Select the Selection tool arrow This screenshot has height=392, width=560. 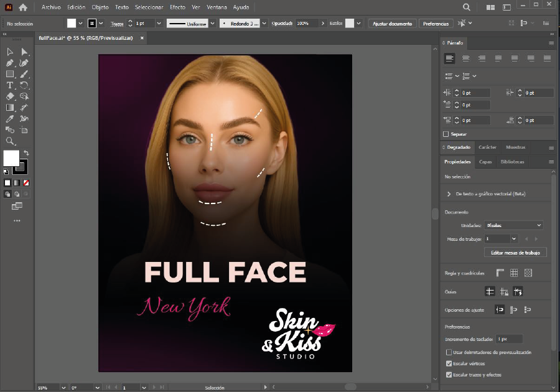click(x=10, y=52)
